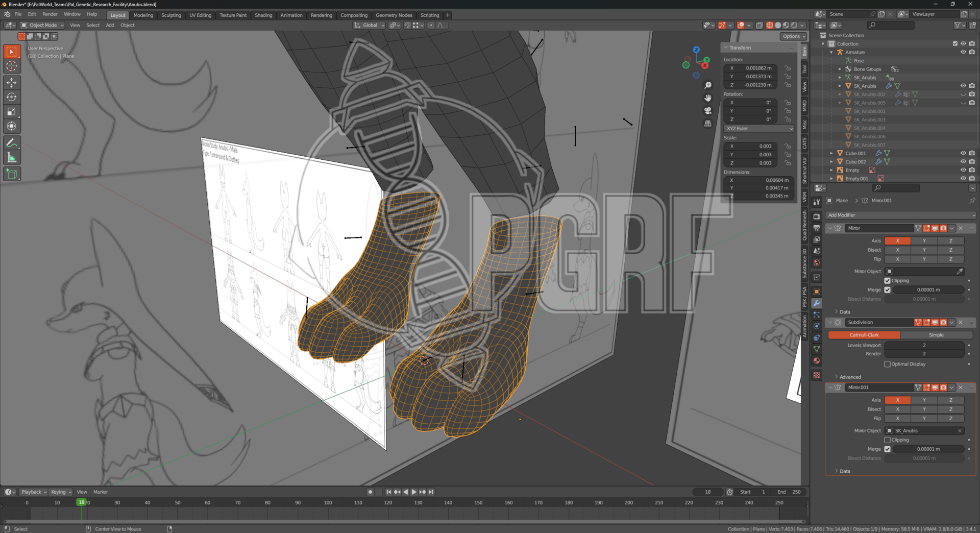980x533 pixels.
Task: Open the timeline Marker menu
Action: (101, 492)
